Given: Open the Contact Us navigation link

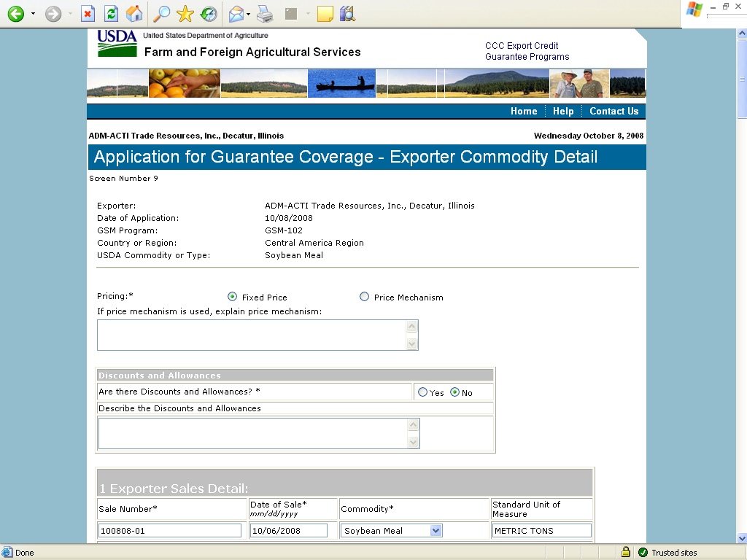Looking at the screenshot, I should (x=614, y=111).
